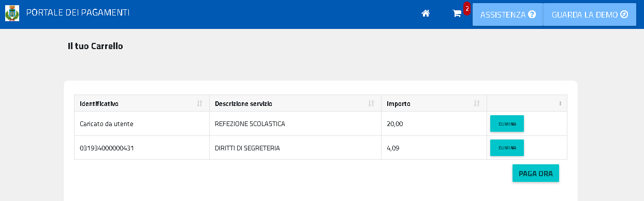Open the shopping cart icon
This screenshot has height=201, width=644.
coord(457,14)
